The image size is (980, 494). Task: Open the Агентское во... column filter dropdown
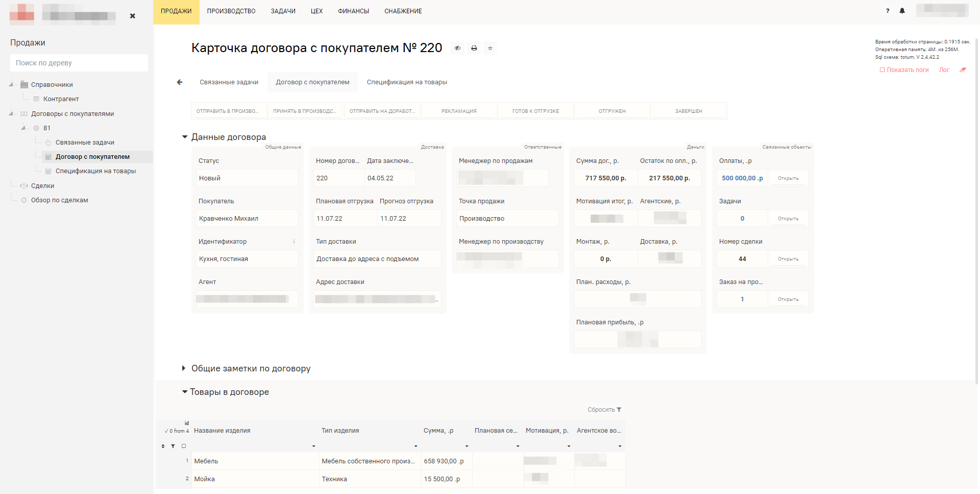[x=620, y=446]
